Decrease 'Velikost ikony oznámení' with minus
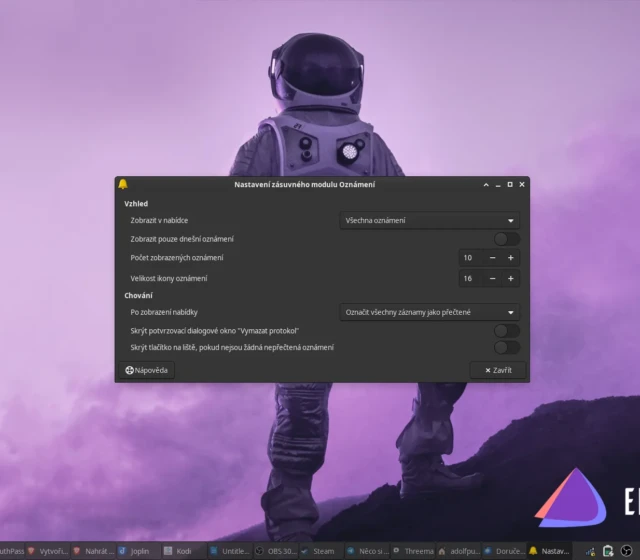Viewport: 640px width, 560px height. pyautogui.click(x=493, y=278)
